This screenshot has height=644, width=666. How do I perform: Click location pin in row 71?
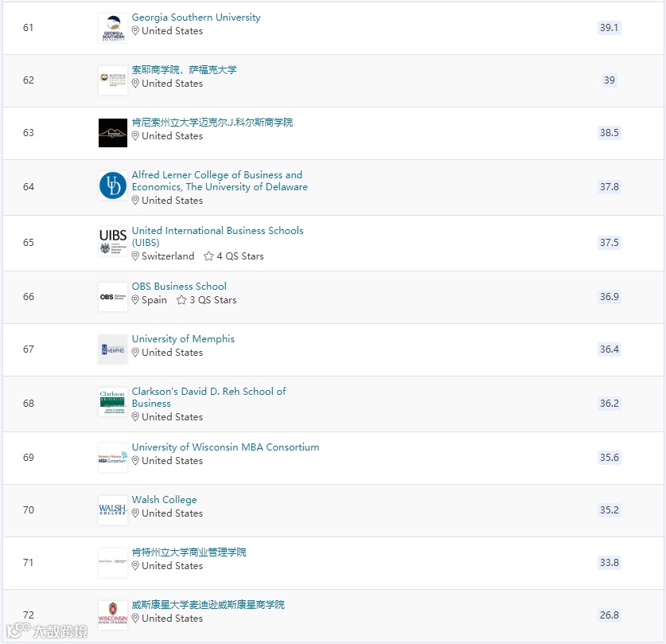(135, 566)
